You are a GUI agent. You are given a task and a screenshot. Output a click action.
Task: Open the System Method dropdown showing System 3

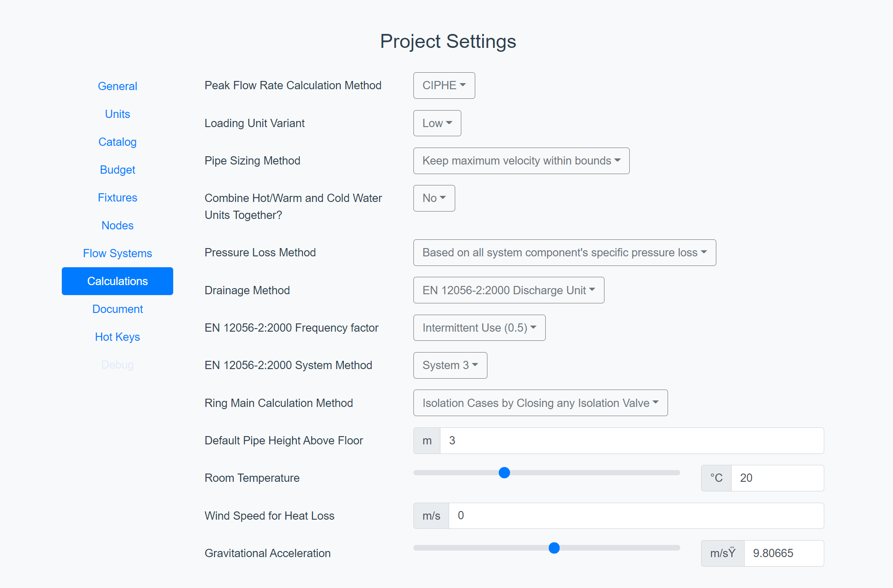[x=450, y=365]
